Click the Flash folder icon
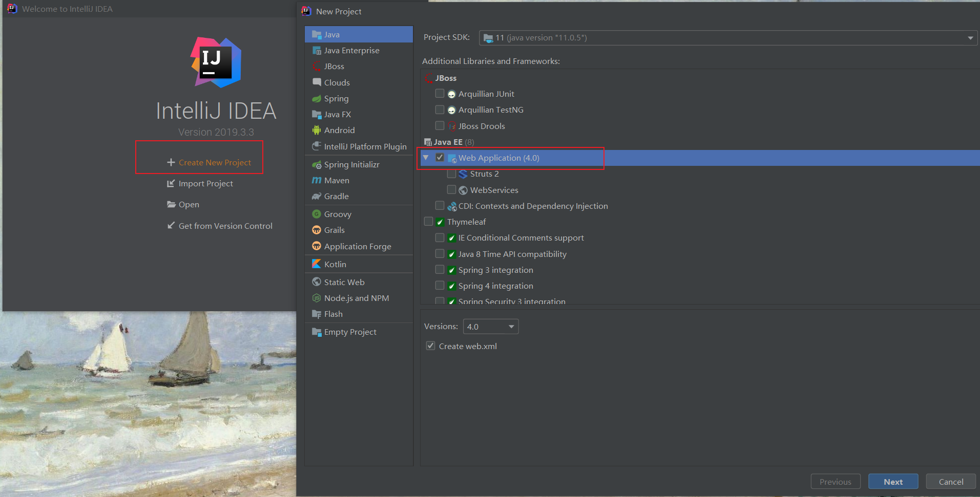This screenshot has height=497, width=980. [317, 314]
